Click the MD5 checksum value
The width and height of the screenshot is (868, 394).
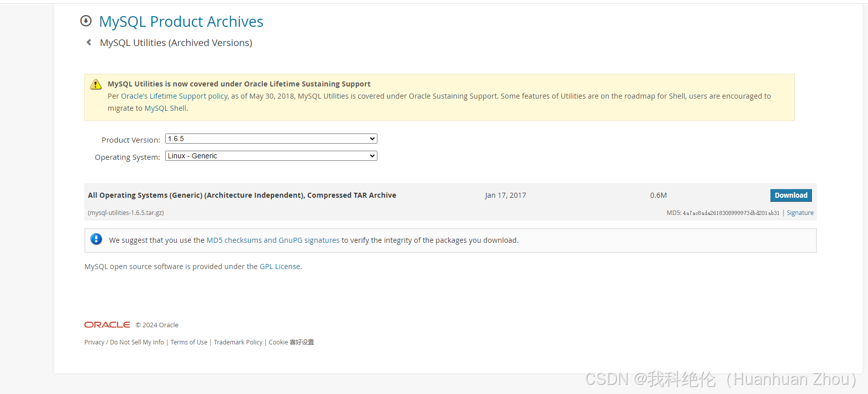pyautogui.click(x=731, y=213)
